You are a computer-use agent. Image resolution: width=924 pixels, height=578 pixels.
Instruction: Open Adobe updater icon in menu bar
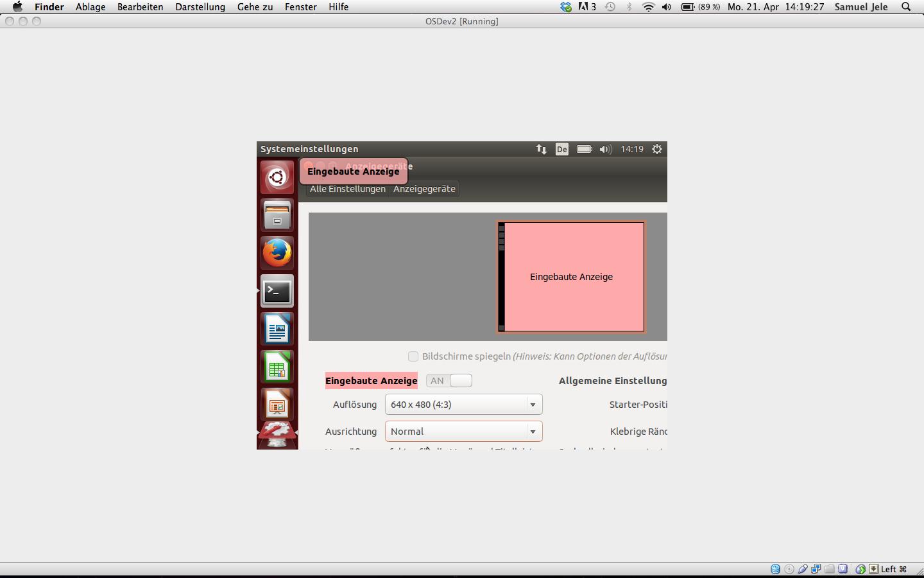coord(587,7)
